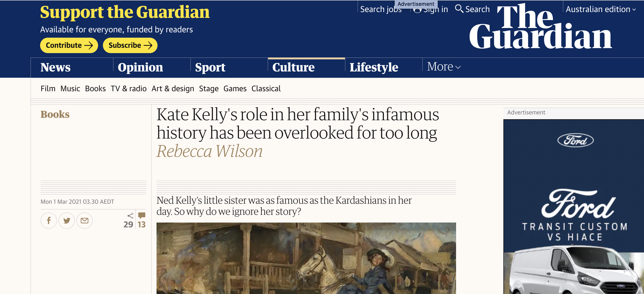Open the Culture section tab
This screenshot has height=294, width=644.
tap(293, 67)
